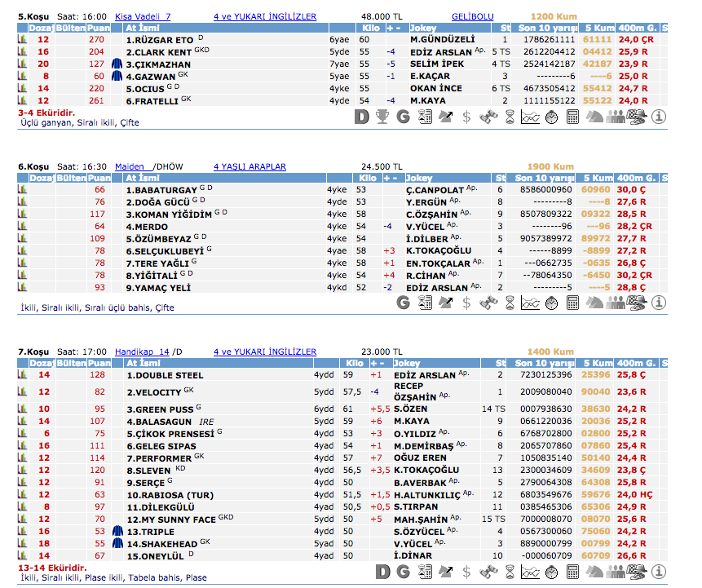
Task: Open bar chart icon beside RÜZGAR ETO
Action: [23, 39]
